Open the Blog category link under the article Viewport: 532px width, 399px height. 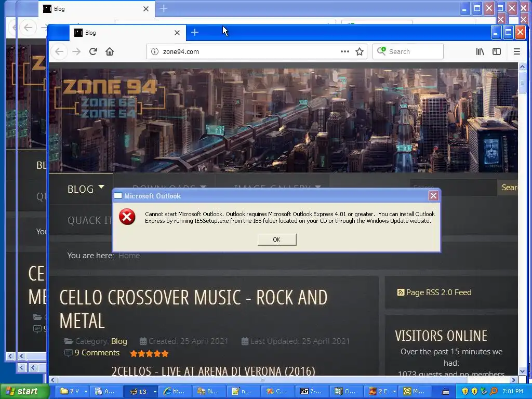pyautogui.click(x=119, y=341)
